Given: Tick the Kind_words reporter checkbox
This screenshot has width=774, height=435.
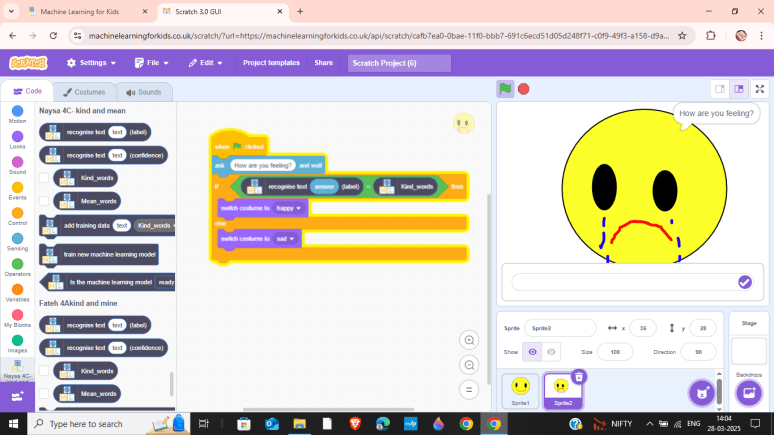Looking at the screenshot, I should [44, 178].
